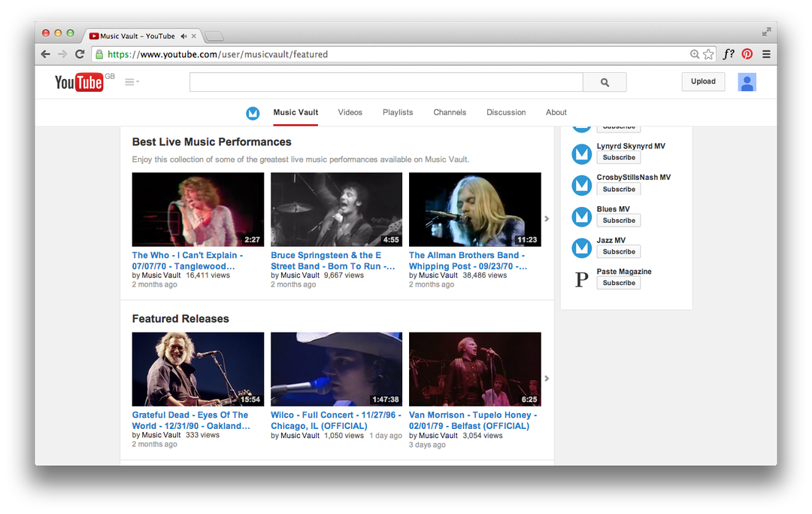Click the zoom magnifier icon in address bar
This screenshot has height=514, width=812.
click(x=695, y=54)
